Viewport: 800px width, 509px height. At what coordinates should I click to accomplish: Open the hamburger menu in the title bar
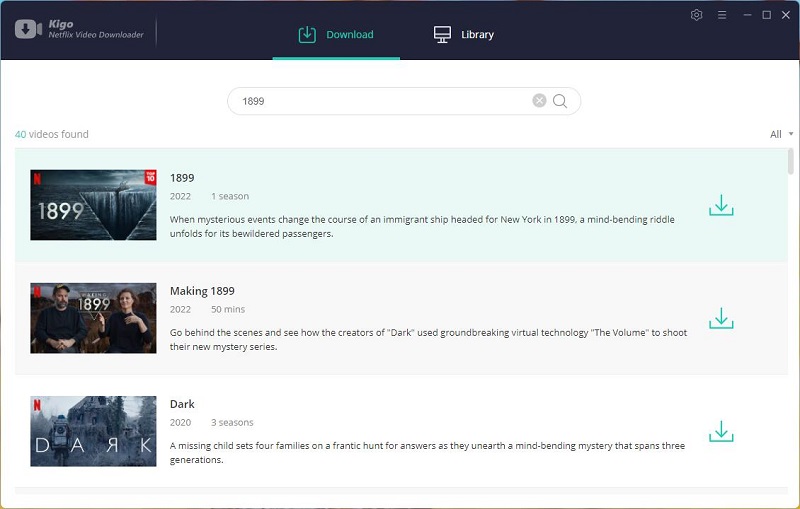722,15
